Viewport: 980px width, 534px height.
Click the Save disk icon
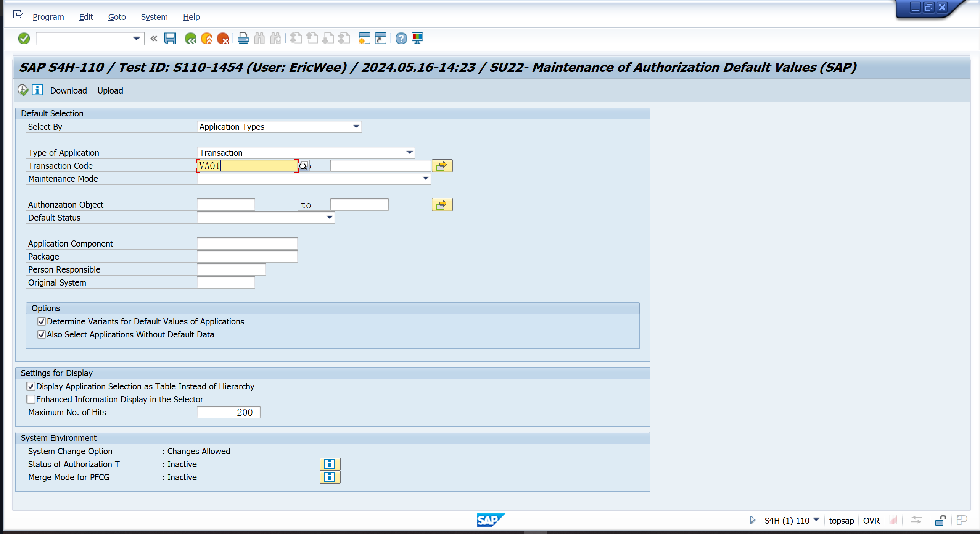(170, 38)
